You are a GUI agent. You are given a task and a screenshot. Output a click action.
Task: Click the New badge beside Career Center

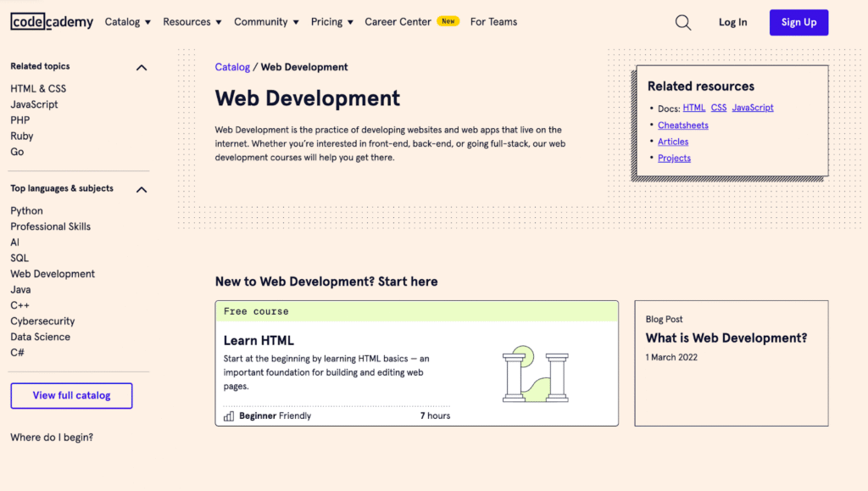coord(448,21)
